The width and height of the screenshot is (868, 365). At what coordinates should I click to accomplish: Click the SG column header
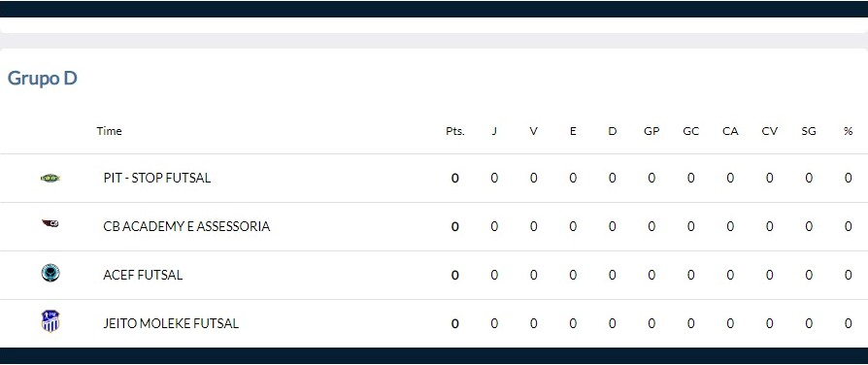[809, 131]
